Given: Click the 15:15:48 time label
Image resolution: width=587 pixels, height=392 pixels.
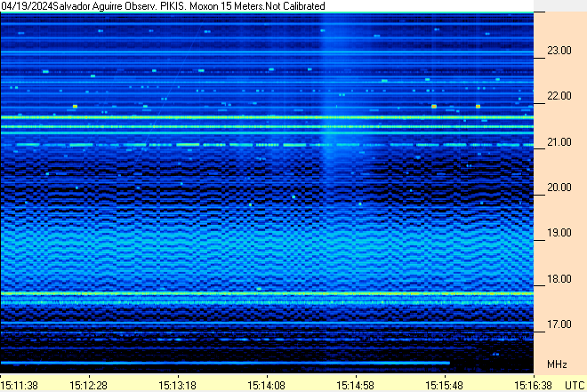Looking at the screenshot, I should 445,385.
